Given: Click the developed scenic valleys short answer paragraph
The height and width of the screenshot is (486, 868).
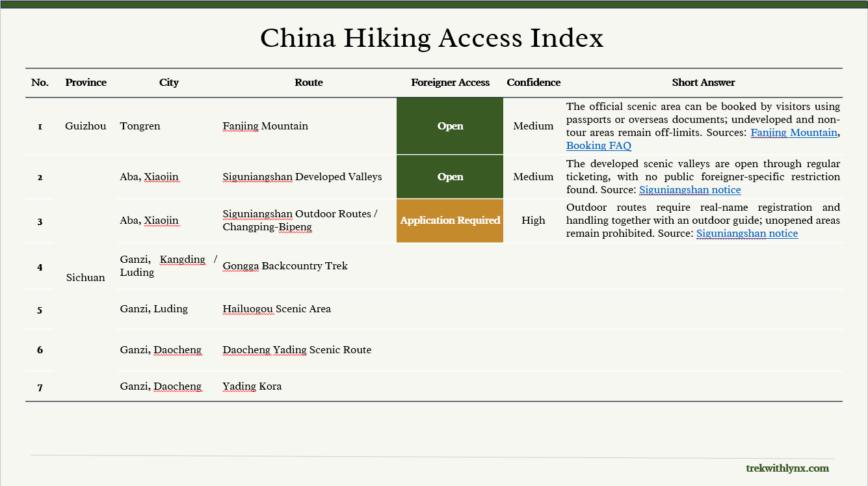Looking at the screenshot, I should pyautogui.click(x=703, y=177).
